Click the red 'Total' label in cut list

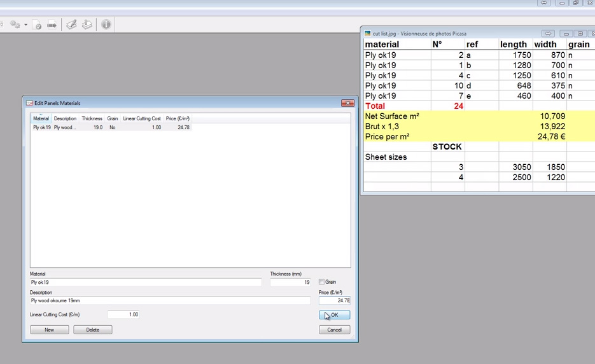tap(375, 106)
